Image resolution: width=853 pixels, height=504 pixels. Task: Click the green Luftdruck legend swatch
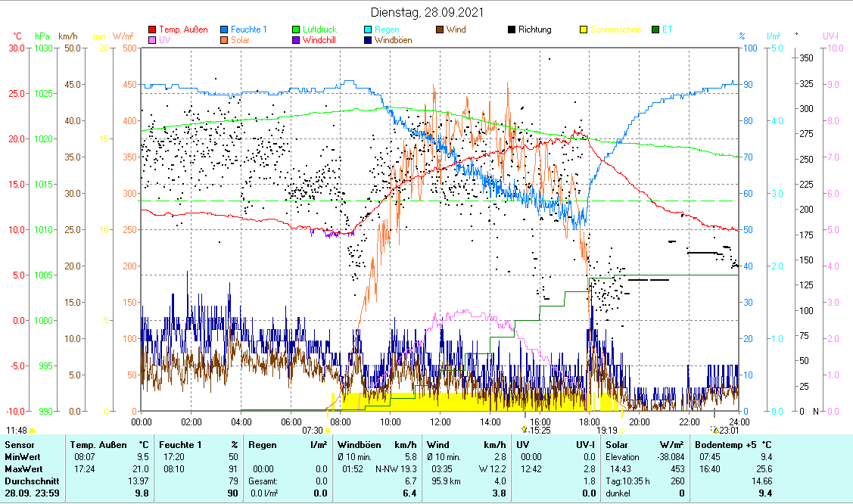(x=296, y=30)
